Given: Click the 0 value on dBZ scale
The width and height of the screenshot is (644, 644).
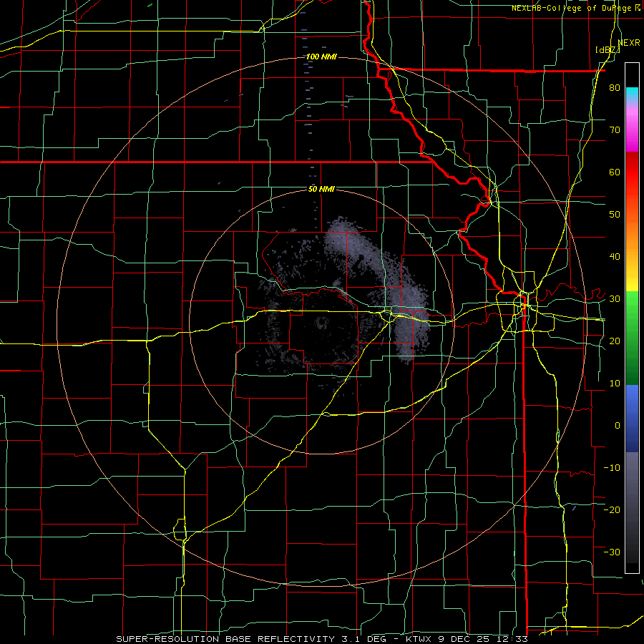Looking at the screenshot, I should click(618, 426).
